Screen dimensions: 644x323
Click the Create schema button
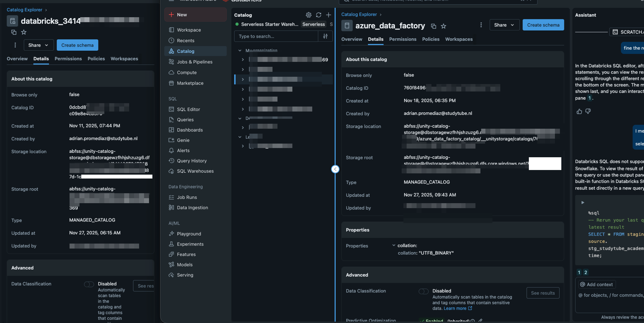pyautogui.click(x=543, y=25)
